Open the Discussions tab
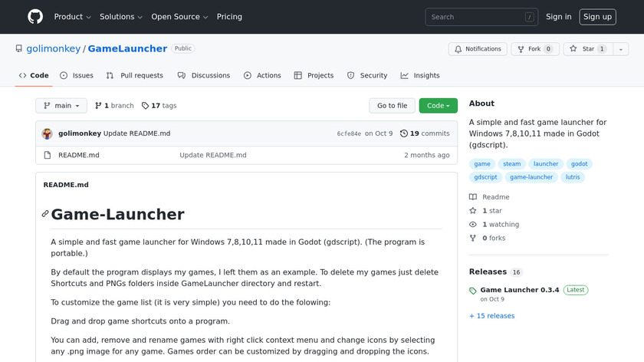 click(204, 76)
